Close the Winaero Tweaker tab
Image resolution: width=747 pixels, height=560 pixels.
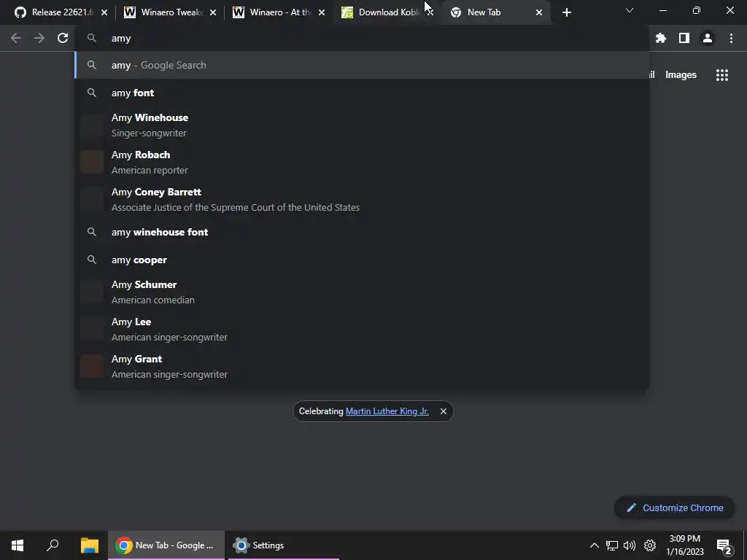tap(213, 13)
